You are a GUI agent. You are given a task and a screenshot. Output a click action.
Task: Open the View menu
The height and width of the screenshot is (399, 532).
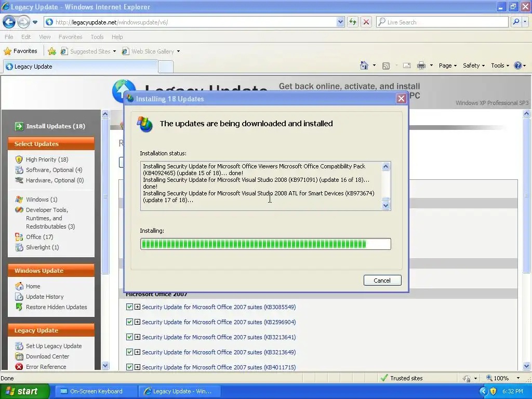pos(45,37)
